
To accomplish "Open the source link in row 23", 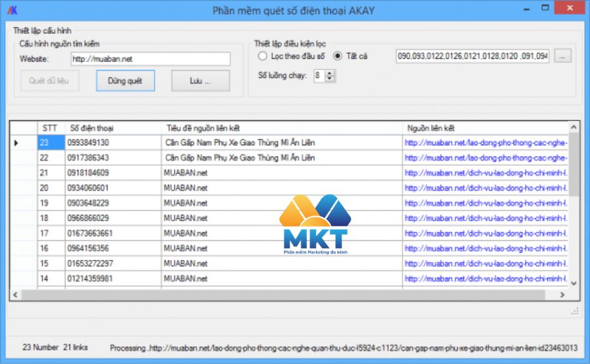I will 486,143.
